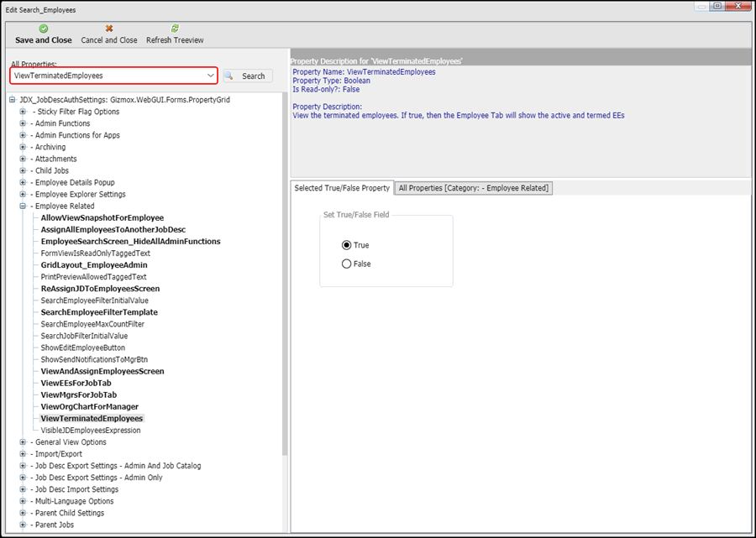Image resolution: width=756 pixels, height=538 pixels.
Task: Expand the Parent Child Settings node
Action: pos(23,513)
